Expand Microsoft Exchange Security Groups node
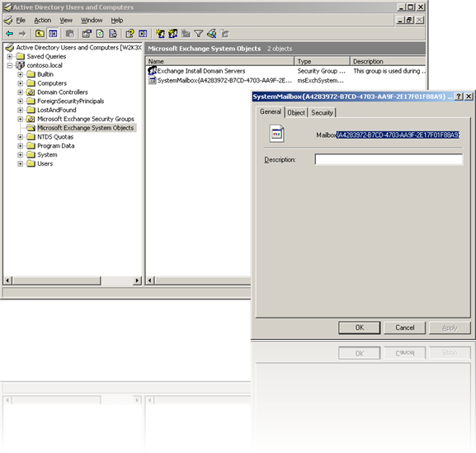This screenshot has width=476, height=453. (21, 119)
